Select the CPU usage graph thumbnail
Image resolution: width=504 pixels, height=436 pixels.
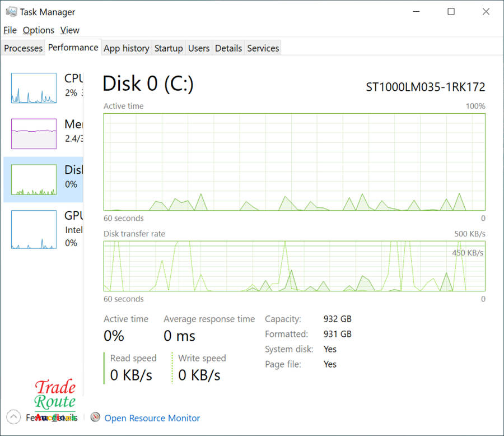pos(34,88)
